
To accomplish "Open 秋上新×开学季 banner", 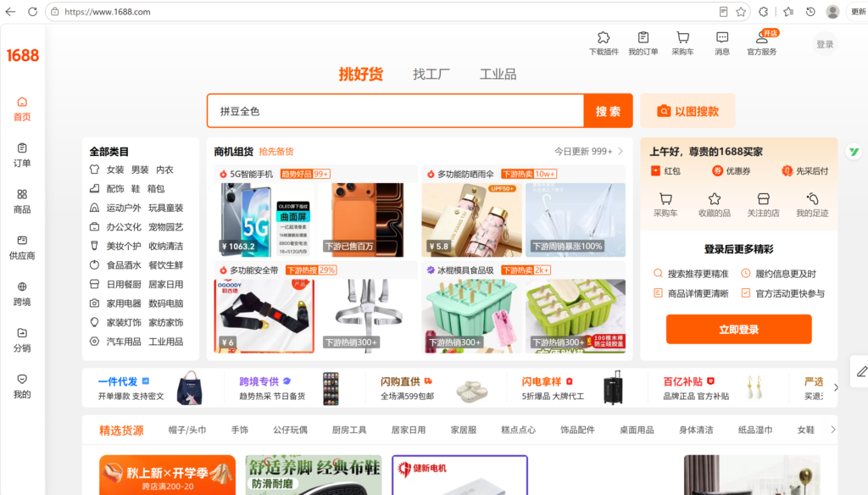I will 167,475.
